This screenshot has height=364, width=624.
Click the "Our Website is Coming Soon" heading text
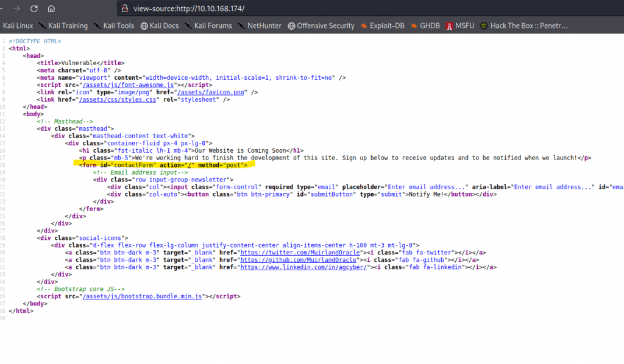(241, 150)
